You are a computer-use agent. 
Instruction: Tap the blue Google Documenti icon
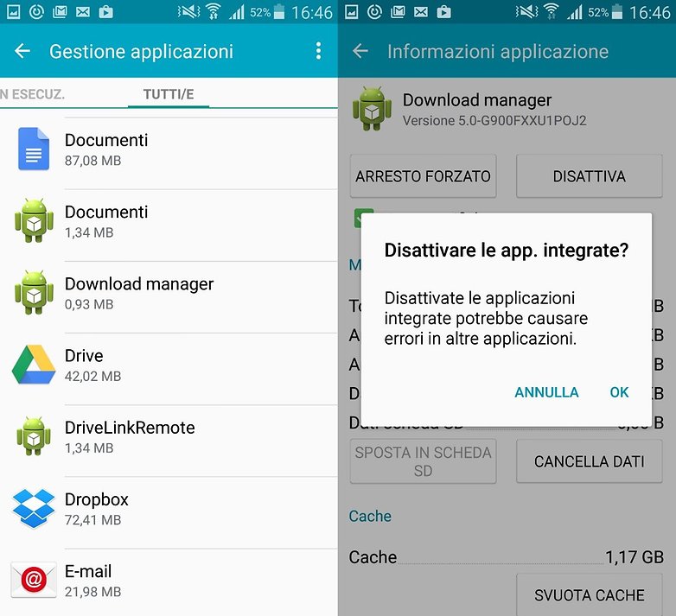34,149
